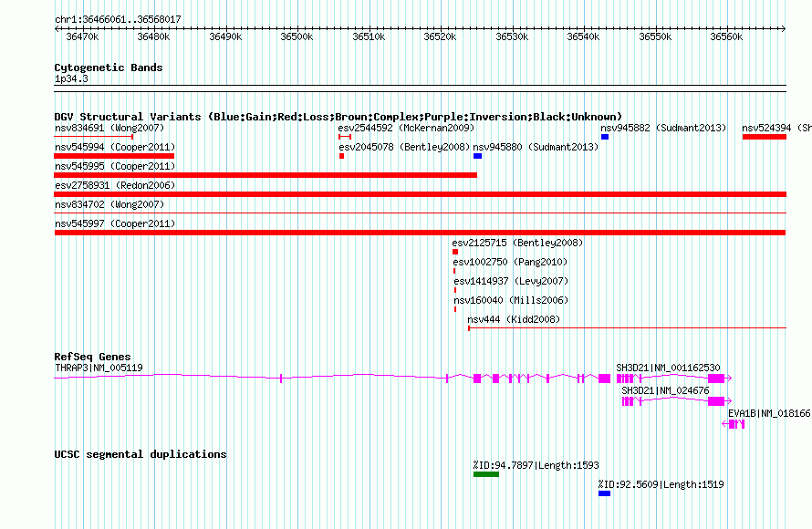This screenshot has height=529, width=812.
Task: Click chr1:36466061..36568017 coordinate label
Action: click(118, 20)
